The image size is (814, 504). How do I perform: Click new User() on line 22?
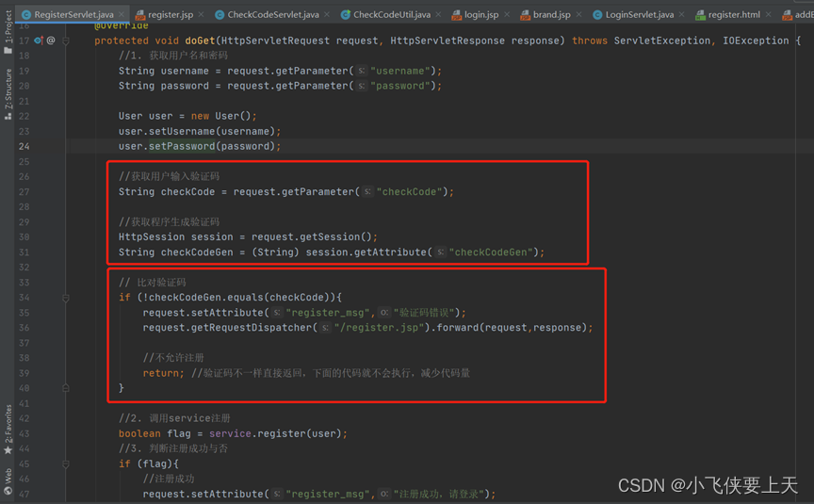[221, 116]
